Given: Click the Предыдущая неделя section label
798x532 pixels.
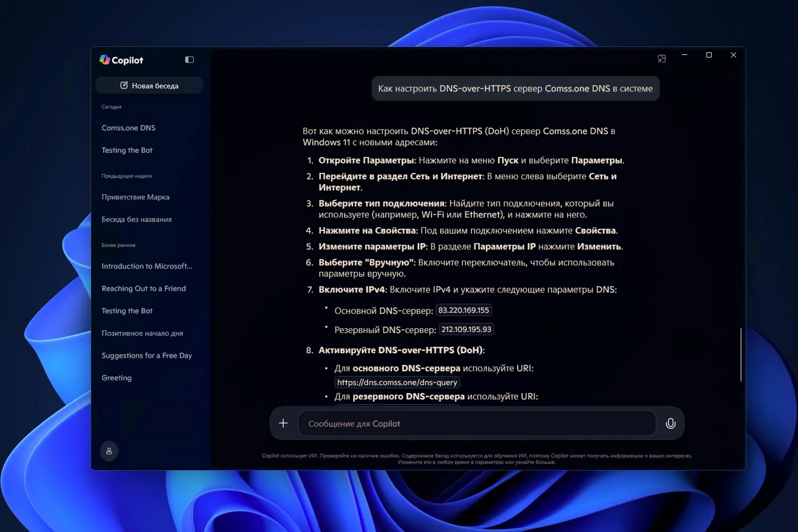Looking at the screenshot, I should click(x=127, y=176).
